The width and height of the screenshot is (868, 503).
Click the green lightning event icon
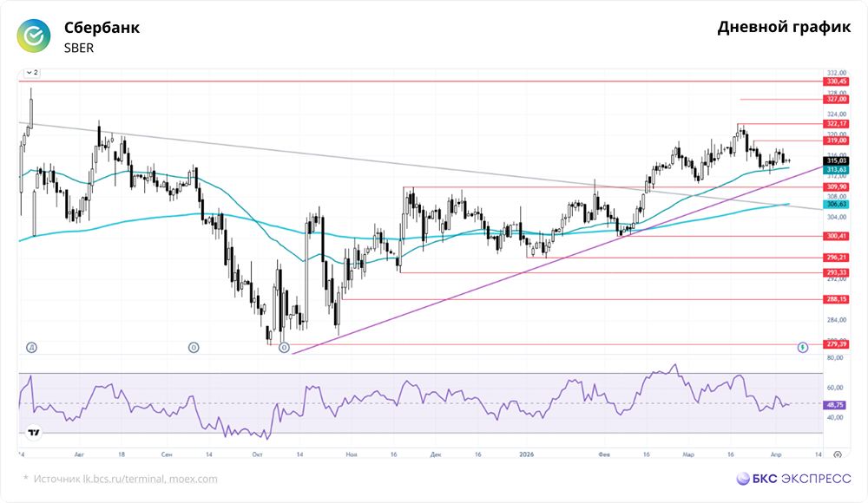click(803, 348)
